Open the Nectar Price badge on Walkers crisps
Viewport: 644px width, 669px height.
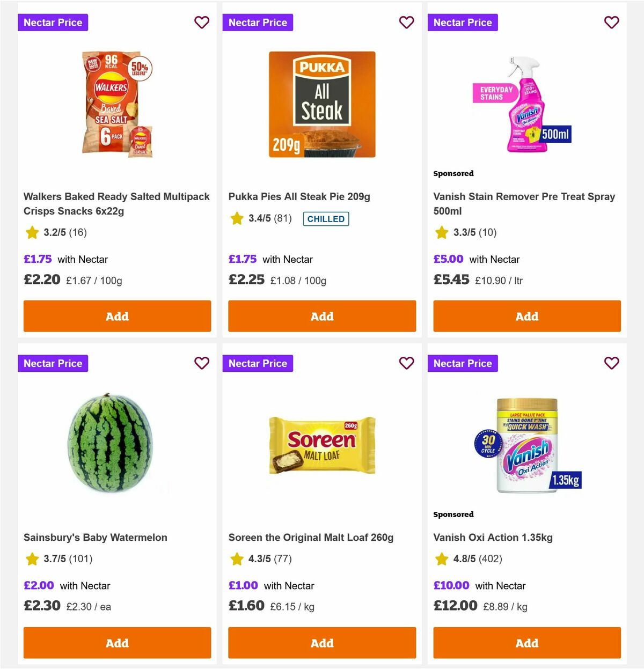53,23
